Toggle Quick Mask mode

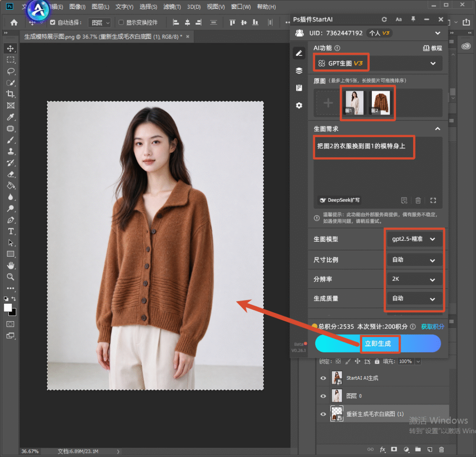point(11,325)
